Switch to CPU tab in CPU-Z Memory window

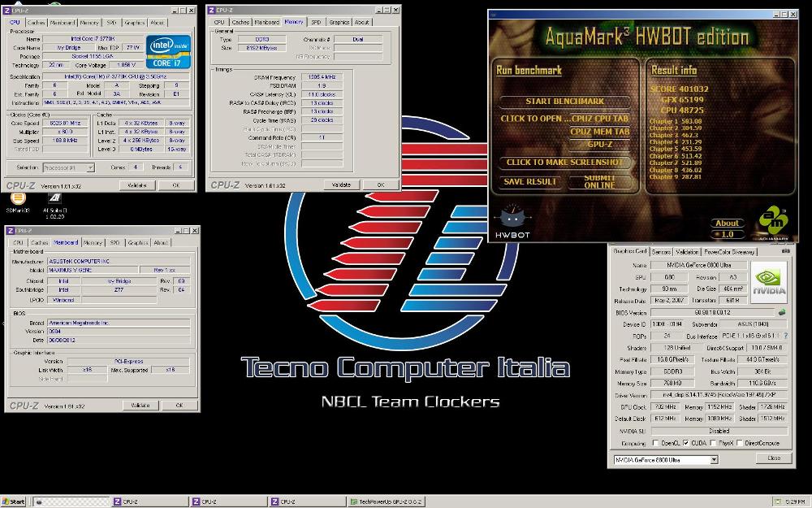point(219,22)
